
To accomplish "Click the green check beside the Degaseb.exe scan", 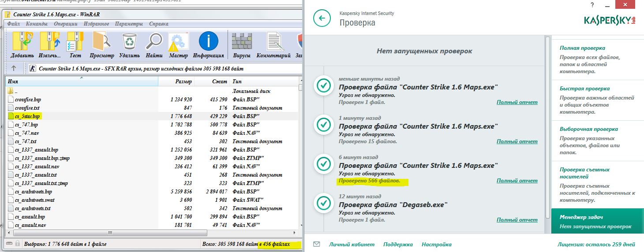I will click(324, 203).
